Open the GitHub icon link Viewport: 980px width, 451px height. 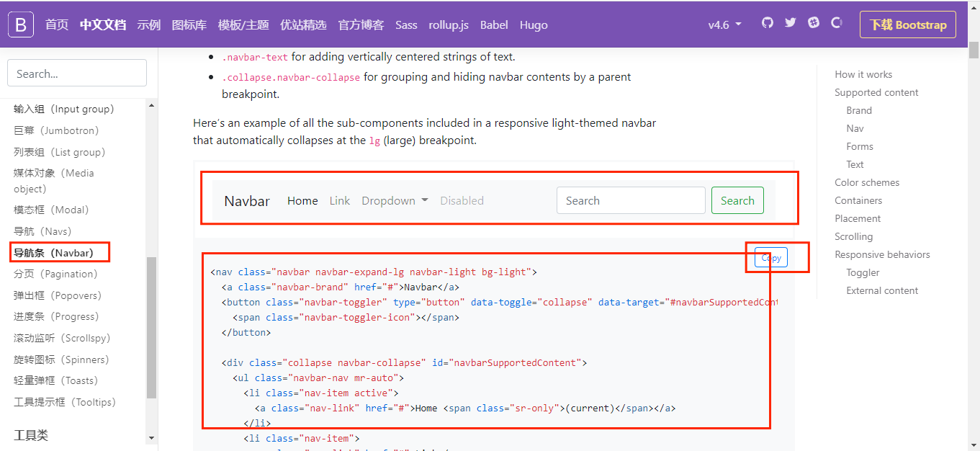pos(767,22)
